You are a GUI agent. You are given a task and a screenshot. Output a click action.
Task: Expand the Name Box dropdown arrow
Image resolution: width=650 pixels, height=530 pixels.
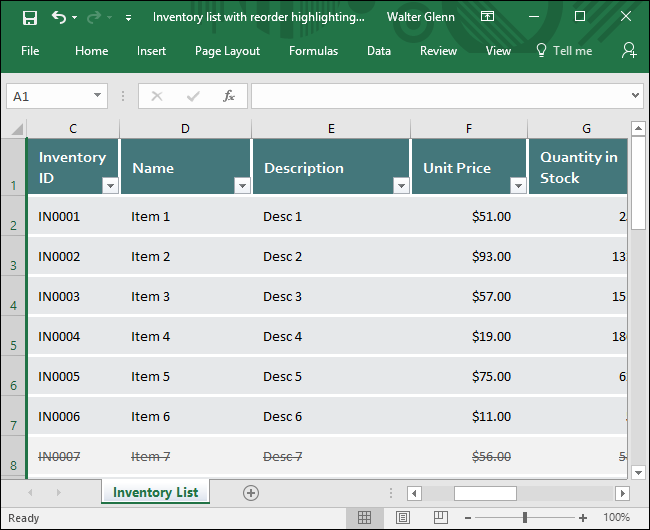tap(98, 96)
